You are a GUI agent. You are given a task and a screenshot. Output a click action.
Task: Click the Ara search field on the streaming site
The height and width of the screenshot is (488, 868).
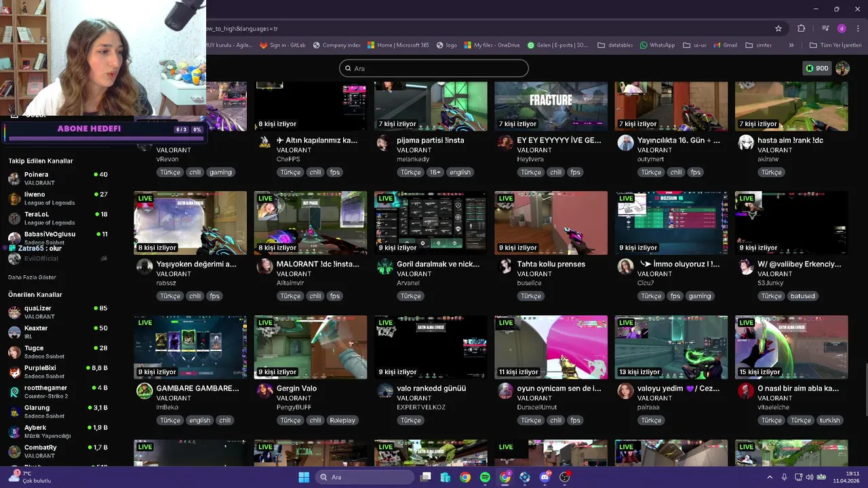pyautogui.click(x=434, y=68)
